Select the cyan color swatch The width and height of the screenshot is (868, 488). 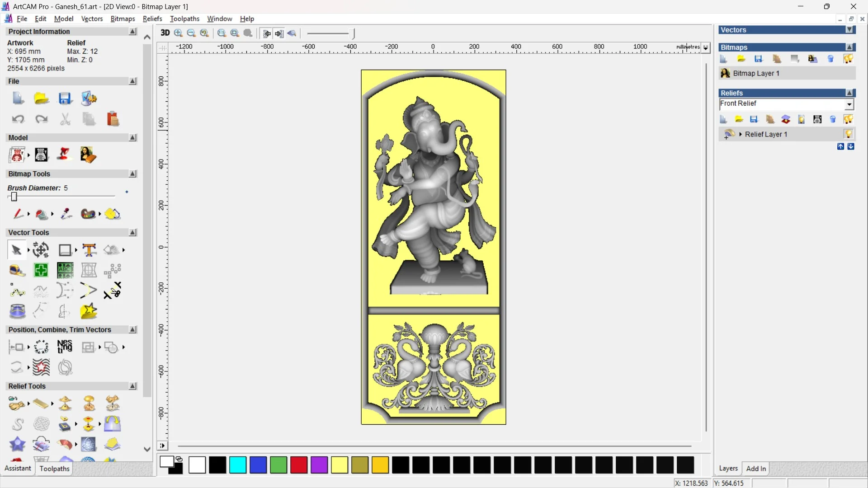pyautogui.click(x=238, y=465)
